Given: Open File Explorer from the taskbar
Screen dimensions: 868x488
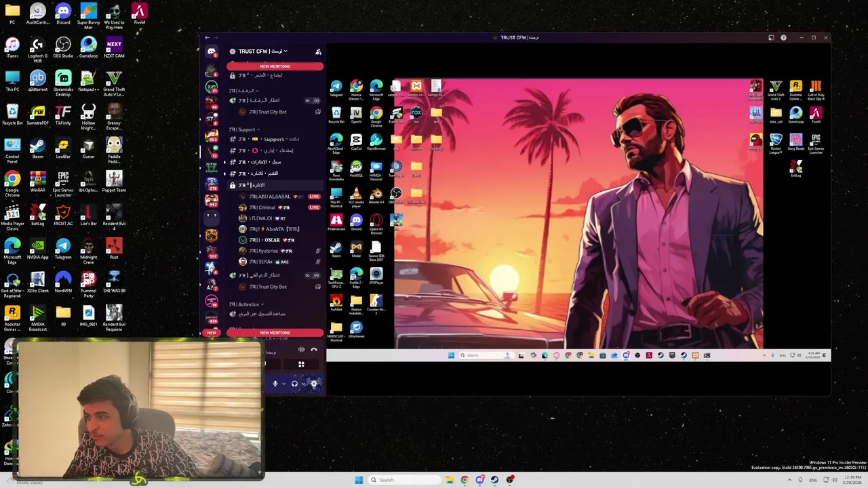Looking at the screenshot, I should 449,480.
